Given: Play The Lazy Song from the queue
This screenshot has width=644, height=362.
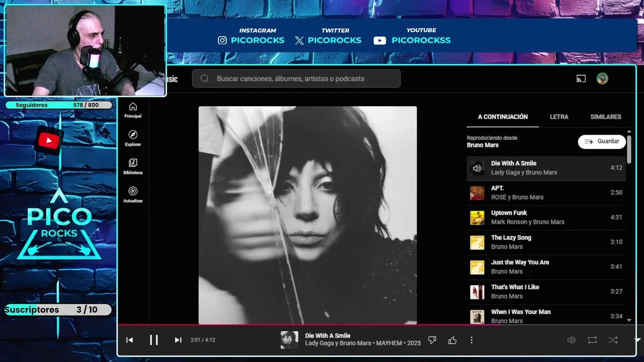Looking at the screenshot, I should click(546, 242).
